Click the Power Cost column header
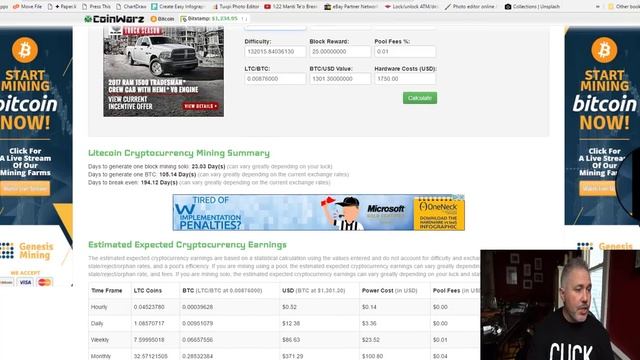Screen dimensions: 640x360 pos(389,291)
